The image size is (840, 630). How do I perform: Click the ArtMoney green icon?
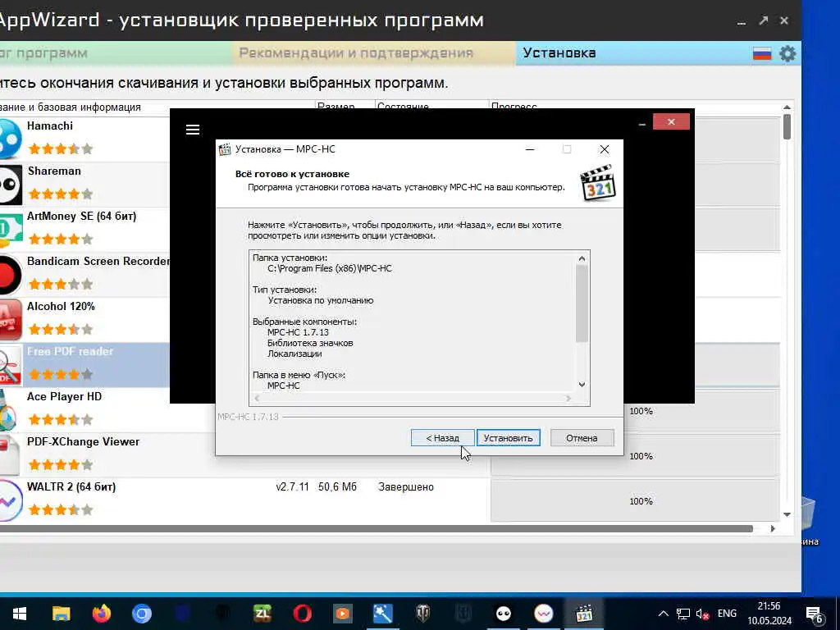pyautogui.click(x=10, y=230)
